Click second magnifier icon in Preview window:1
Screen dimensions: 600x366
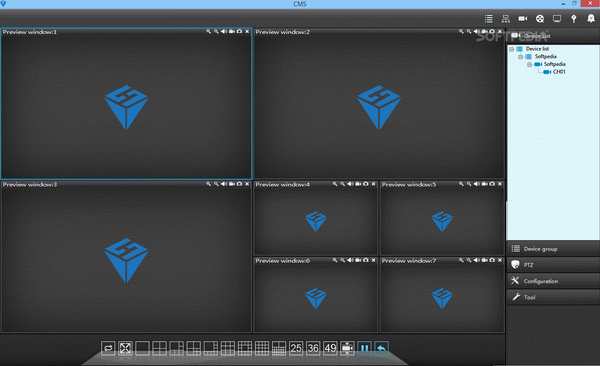click(216, 31)
